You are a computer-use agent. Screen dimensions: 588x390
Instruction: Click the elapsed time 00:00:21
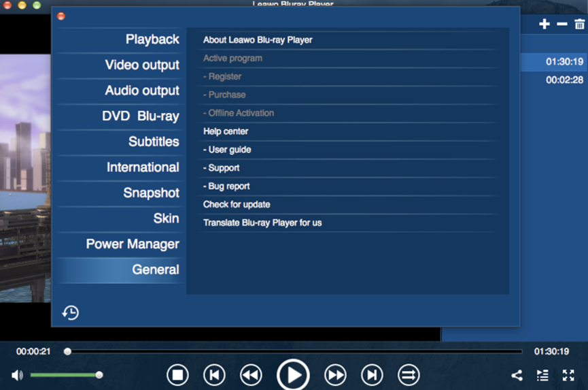[33, 352]
